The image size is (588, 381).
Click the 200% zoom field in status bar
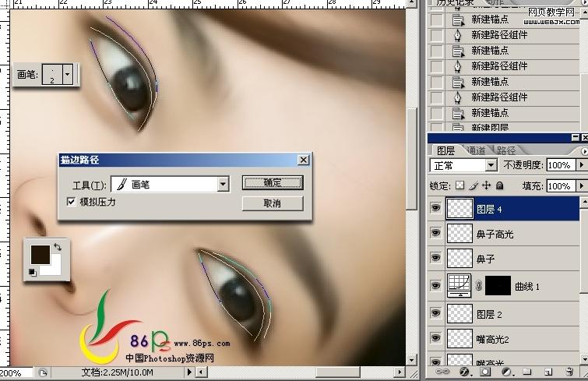tap(17, 372)
